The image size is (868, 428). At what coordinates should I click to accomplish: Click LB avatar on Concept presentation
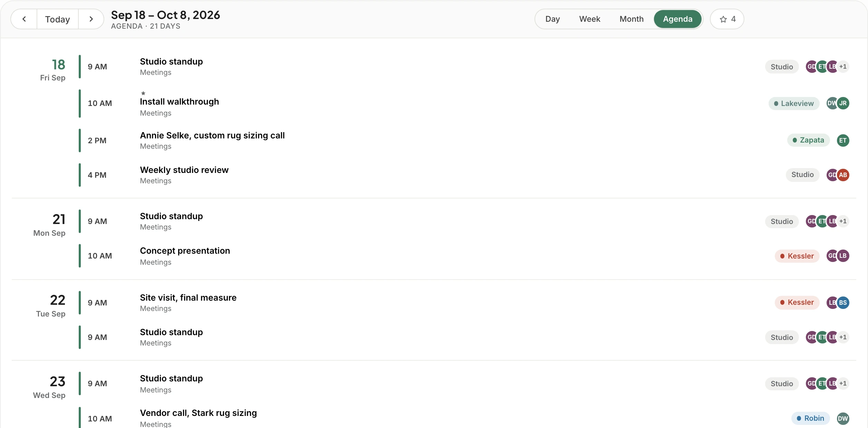(843, 256)
